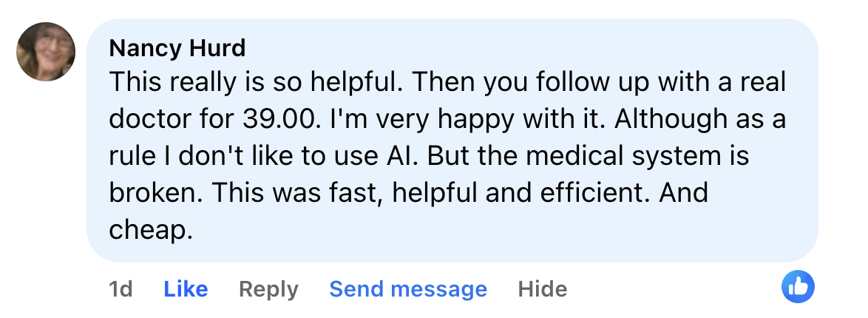The height and width of the screenshot is (318, 868).
Task: Like Nancy Hurd's comment
Action: 186,289
